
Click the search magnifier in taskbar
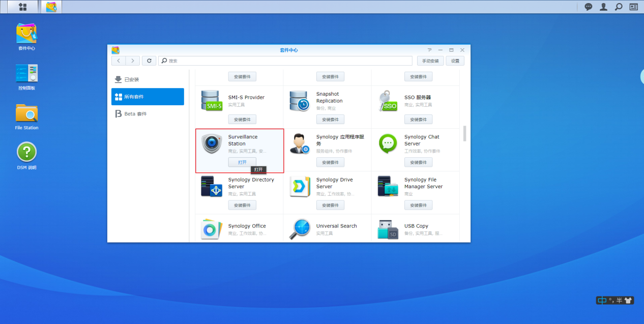coord(619,7)
